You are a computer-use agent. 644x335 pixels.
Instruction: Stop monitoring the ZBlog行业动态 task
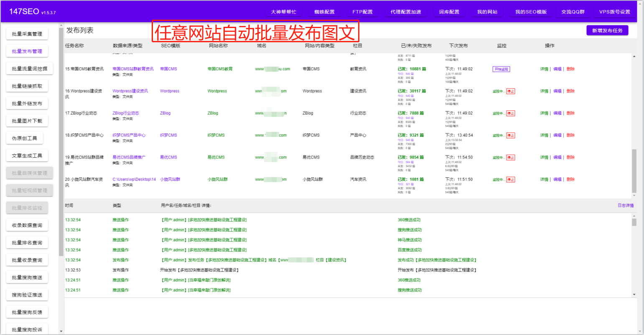(511, 113)
